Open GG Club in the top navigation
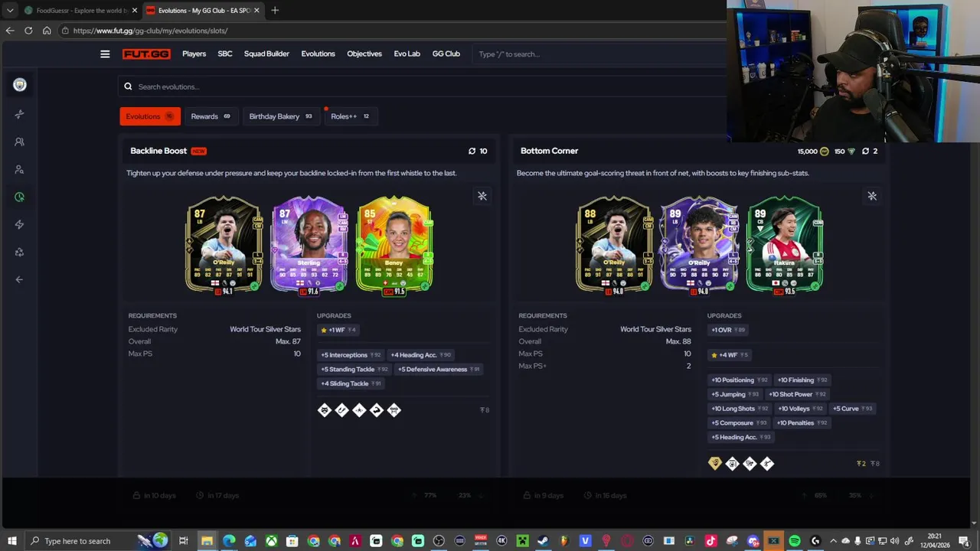 point(446,54)
